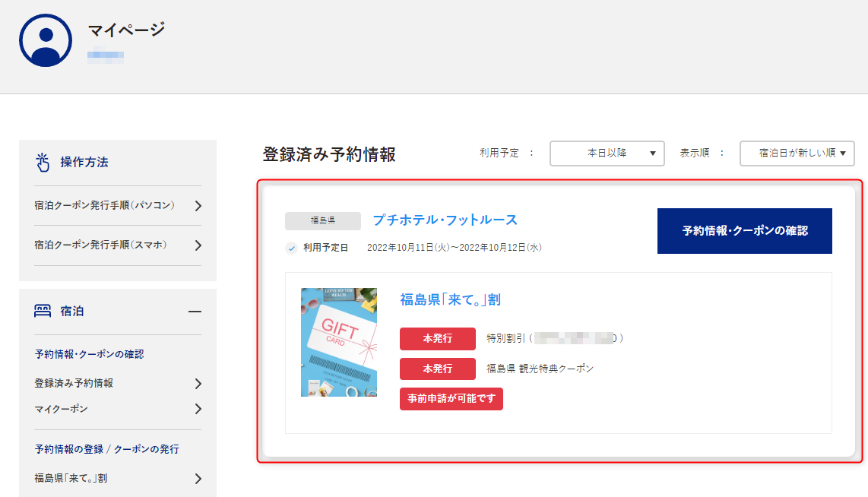The width and height of the screenshot is (868, 497).
Task: Open the 福島県「来て。」割 campaign title link
Action: (450, 300)
